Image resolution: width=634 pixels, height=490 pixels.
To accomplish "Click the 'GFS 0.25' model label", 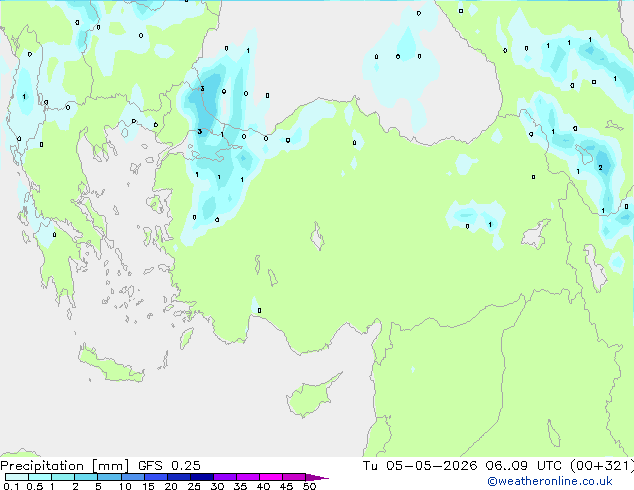I will point(169,466).
